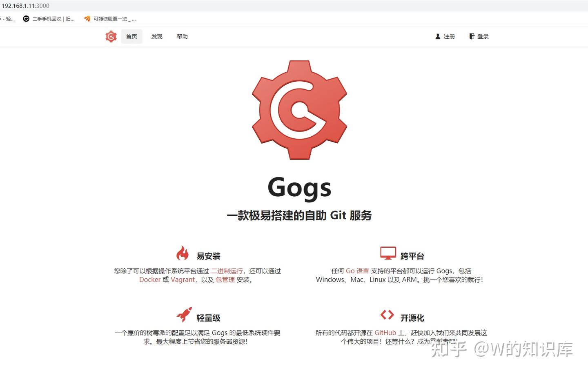Click the 可转债股票一览 bookmark favicon
This screenshot has height=373, width=588.
[87, 19]
